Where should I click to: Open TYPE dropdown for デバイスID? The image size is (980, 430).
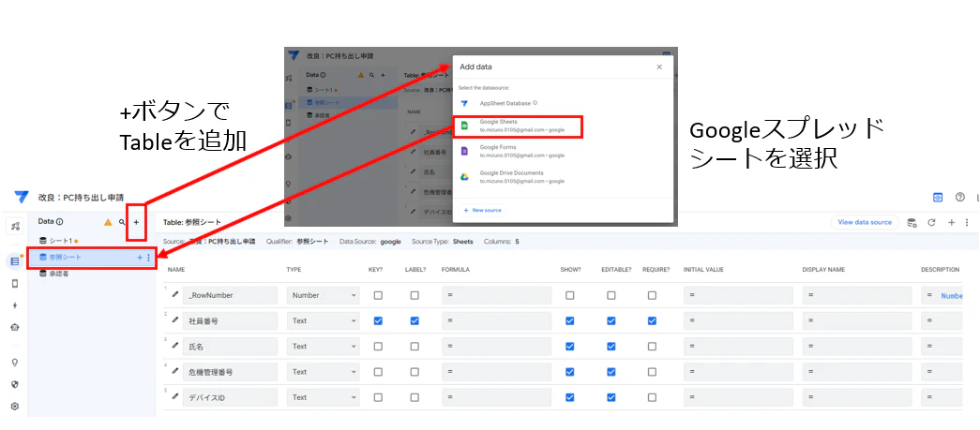tap(324, 397)
